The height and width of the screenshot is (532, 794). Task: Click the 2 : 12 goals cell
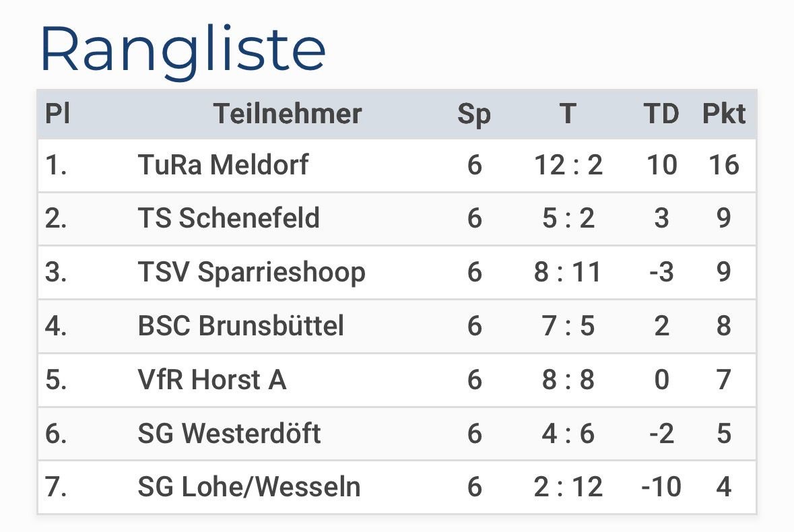pyautogui.click(x=568, y=487)
